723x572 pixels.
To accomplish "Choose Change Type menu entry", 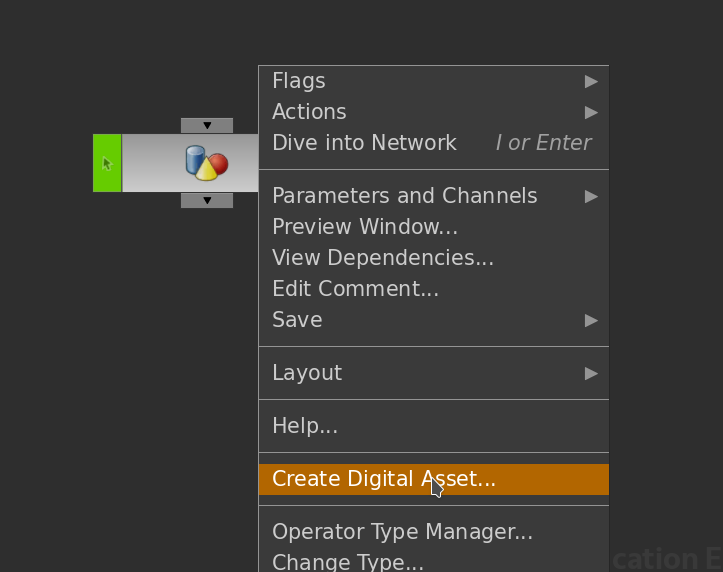I will click(x=348, y=562).
